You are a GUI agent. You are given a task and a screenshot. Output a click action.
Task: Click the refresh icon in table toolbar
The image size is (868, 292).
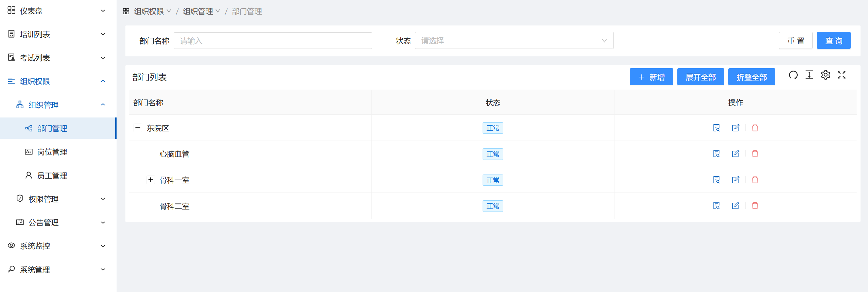pyautogui.click(x=793, y=75)
